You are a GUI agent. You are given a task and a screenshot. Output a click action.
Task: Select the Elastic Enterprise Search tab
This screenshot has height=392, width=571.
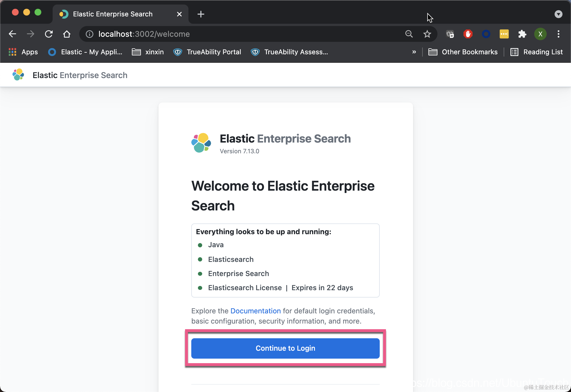pos(113,14)
